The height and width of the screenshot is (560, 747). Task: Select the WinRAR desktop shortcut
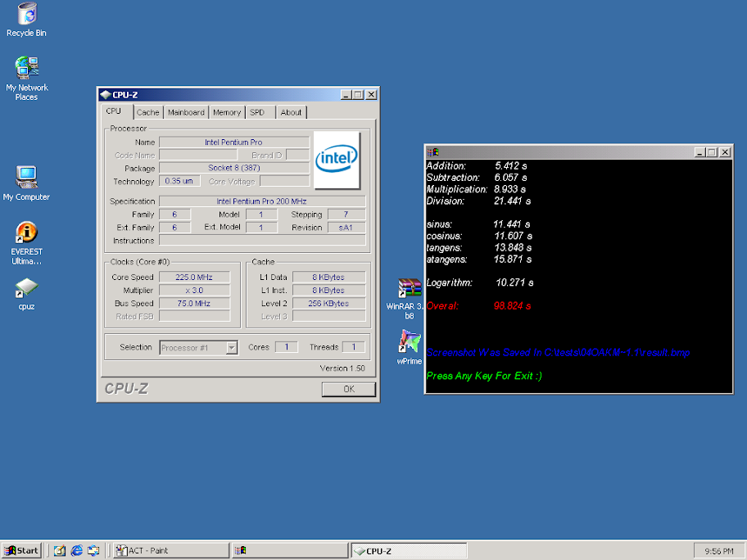pos(410,299)
